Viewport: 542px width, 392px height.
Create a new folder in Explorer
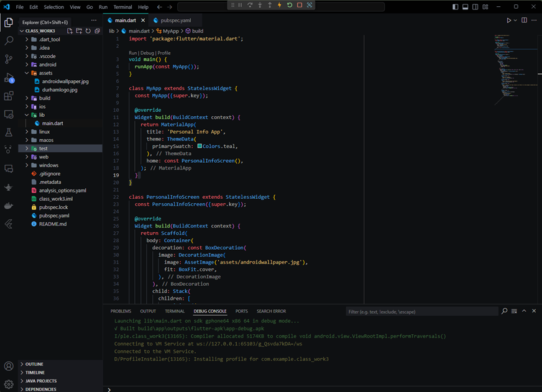pyautogui.click(x=79, y=30)
